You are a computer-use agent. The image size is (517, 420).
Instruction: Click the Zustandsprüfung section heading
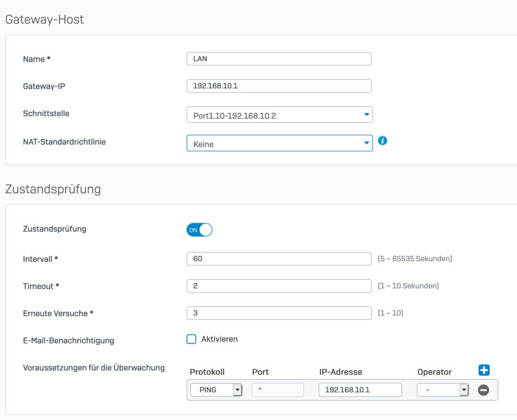pyautogui.click(x=53, y=189)
